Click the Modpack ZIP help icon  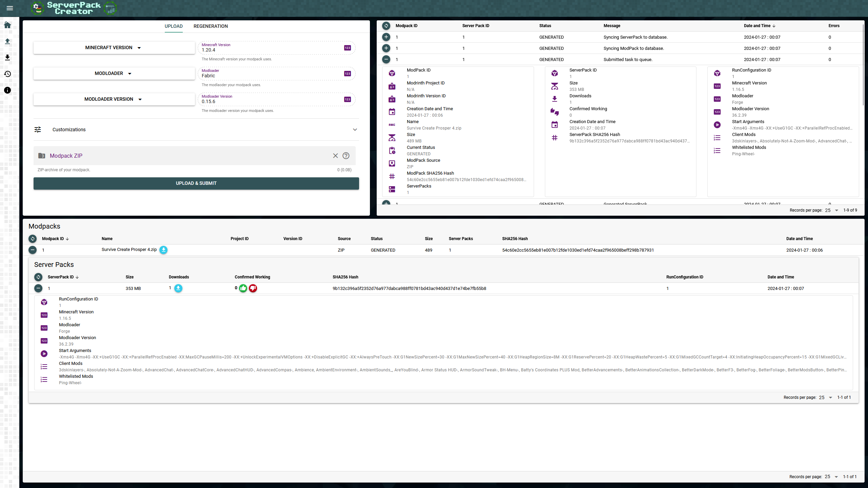click(x=346, y=156)
